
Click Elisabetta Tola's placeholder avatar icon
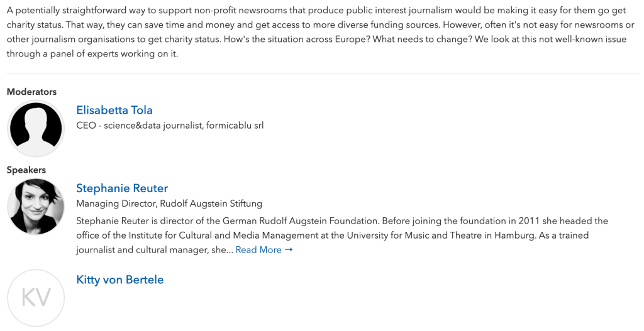36,128
